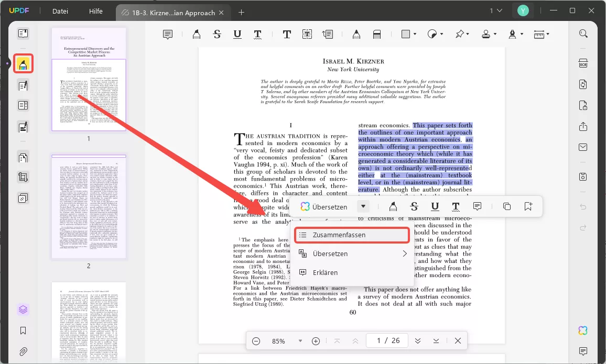Open the Edit PDF tool in left sidebar
This screenshot has width=606, height=364.
click(23, 85)
